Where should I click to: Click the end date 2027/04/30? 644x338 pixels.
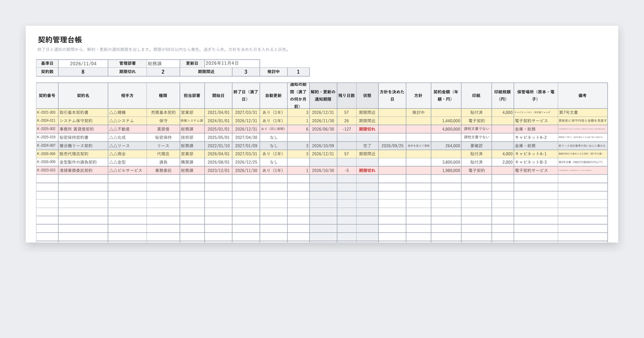246,137
